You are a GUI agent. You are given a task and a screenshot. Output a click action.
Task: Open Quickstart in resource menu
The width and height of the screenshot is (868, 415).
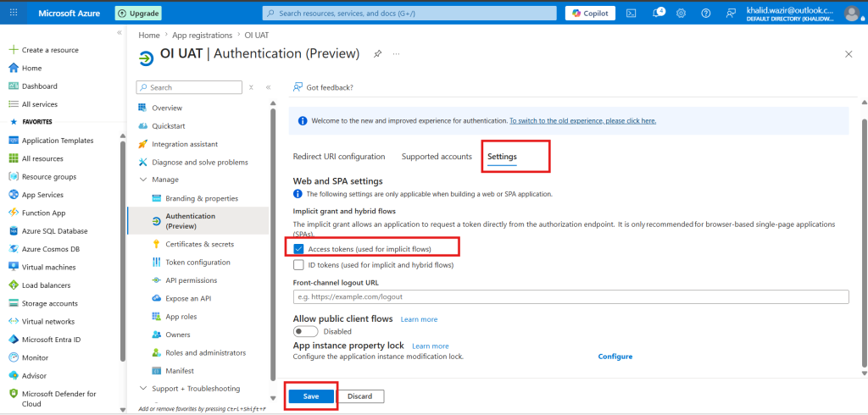pyautogui.click(x=169, y=126)
